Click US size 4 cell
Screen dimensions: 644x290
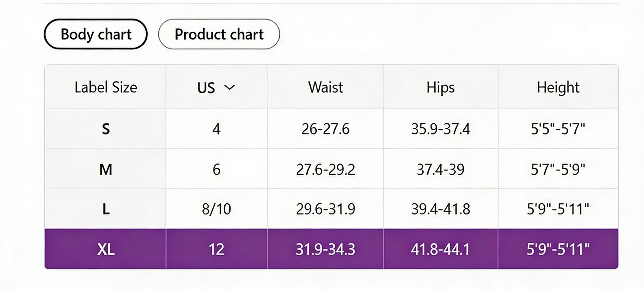point(216,129)
